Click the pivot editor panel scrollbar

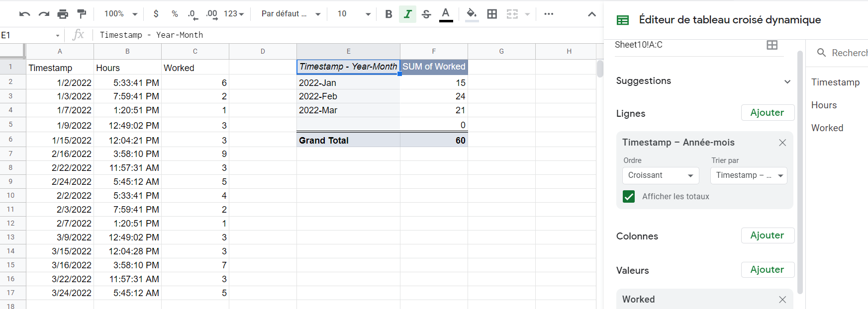click(800, 172)
